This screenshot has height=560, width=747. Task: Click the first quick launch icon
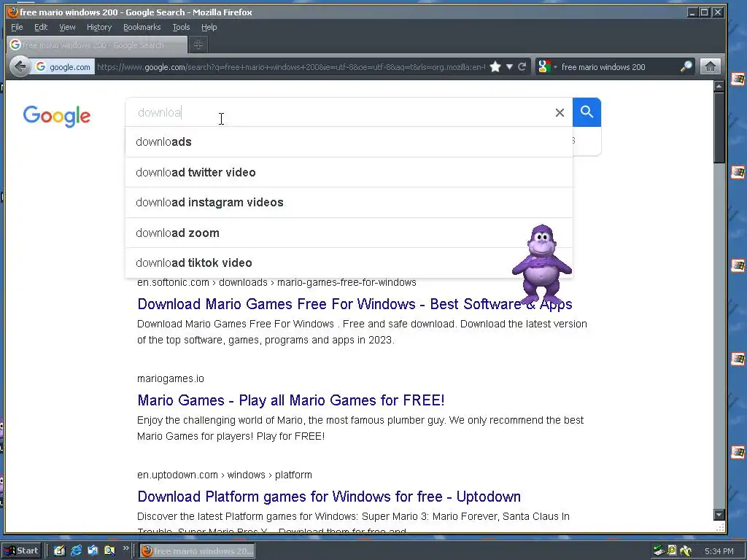(59, 551)
